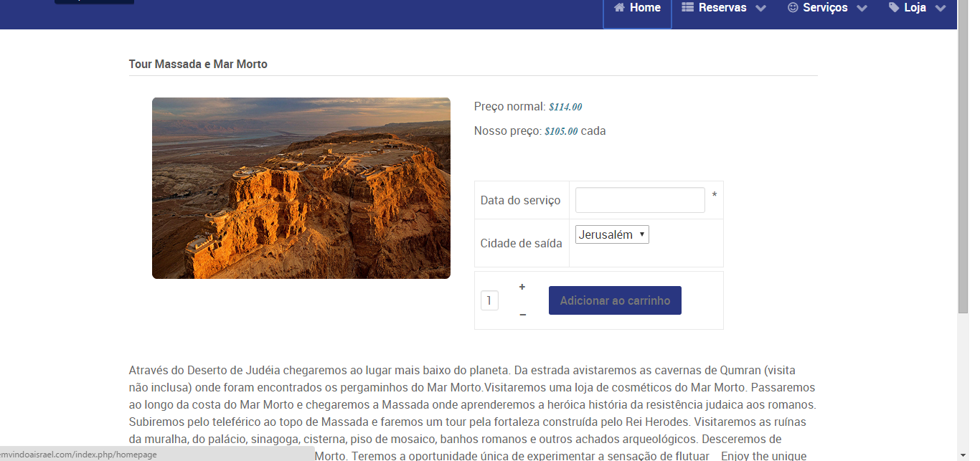Click the Tour Massada e Mar Morto heading
The height and width of the screenshot is (461, 980).
198,64
